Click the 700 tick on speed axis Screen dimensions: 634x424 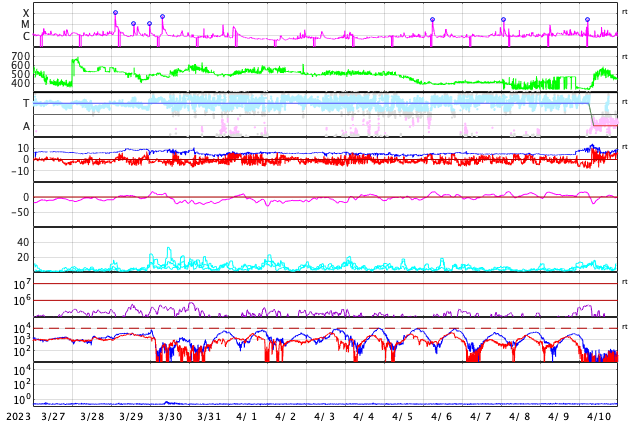tap(21, 56)
